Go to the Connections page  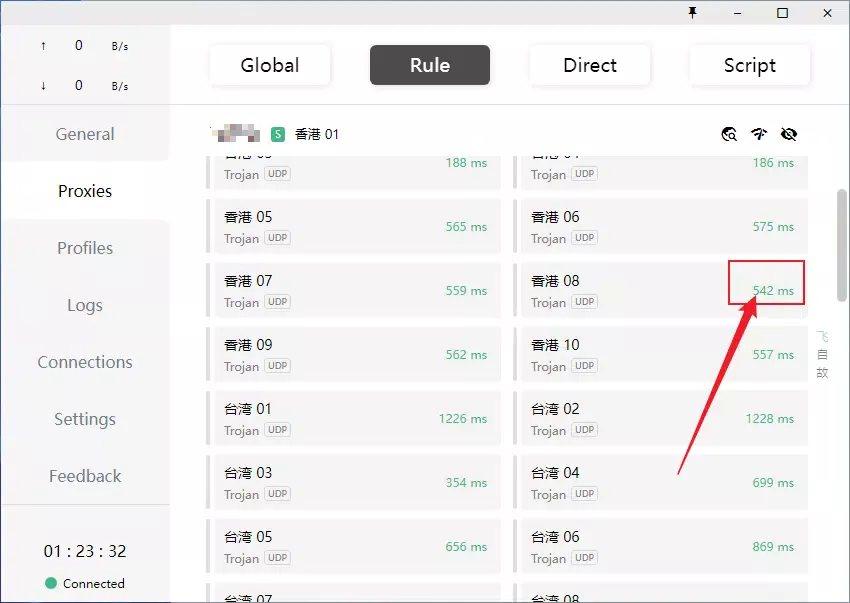click(85, 362)
